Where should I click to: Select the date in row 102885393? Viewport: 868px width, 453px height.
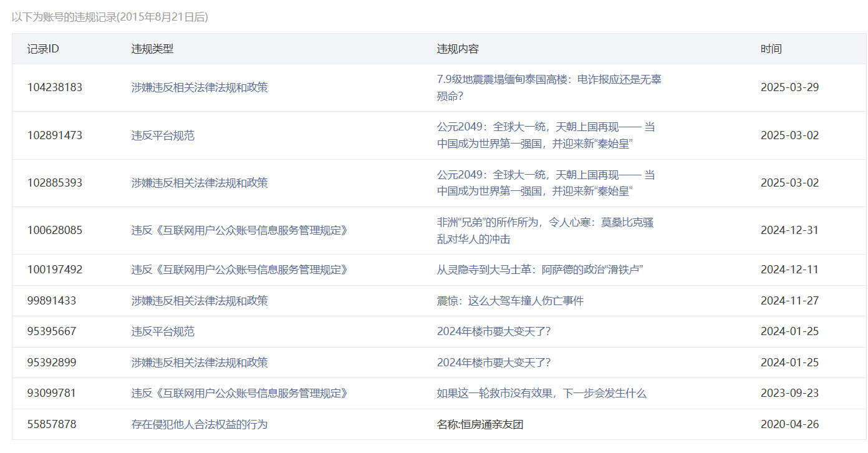(x=790, y=183)
